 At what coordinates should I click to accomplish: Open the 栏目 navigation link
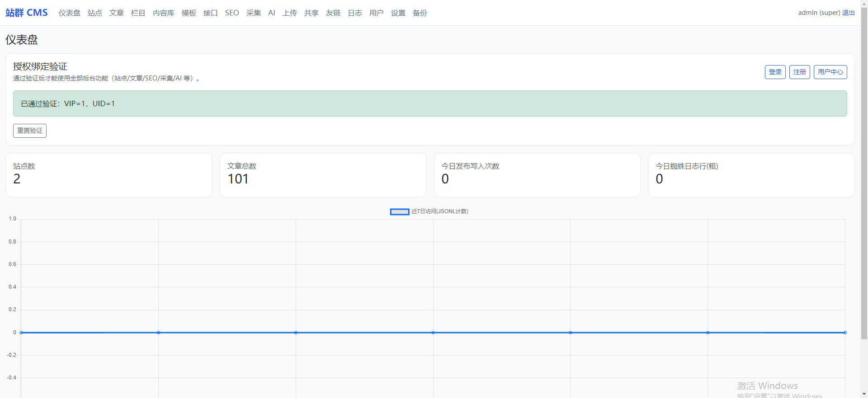tap(138, 13)
